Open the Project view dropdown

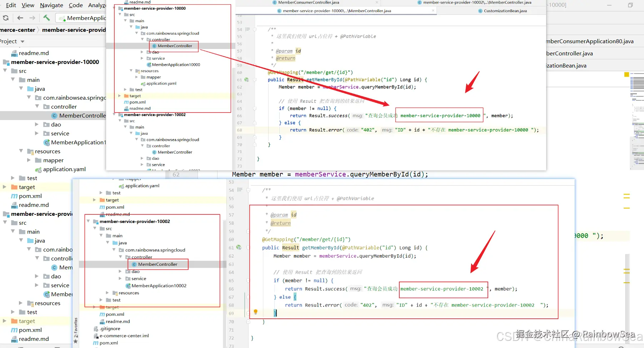[x=23, y=41]
